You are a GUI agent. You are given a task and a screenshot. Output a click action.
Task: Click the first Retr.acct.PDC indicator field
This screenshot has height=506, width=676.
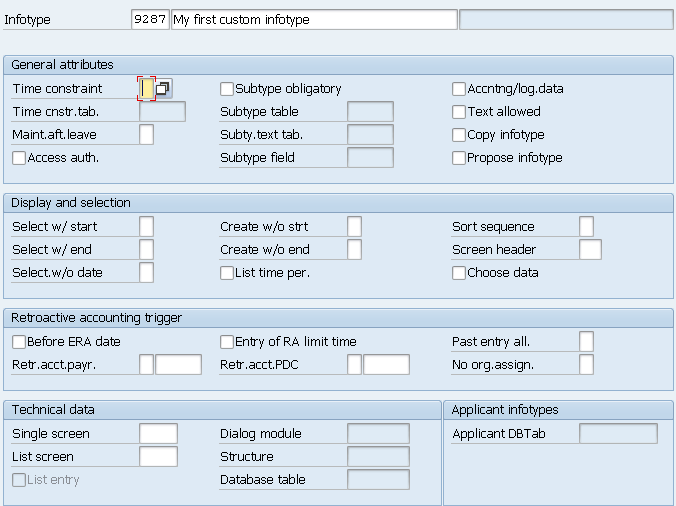354,365
